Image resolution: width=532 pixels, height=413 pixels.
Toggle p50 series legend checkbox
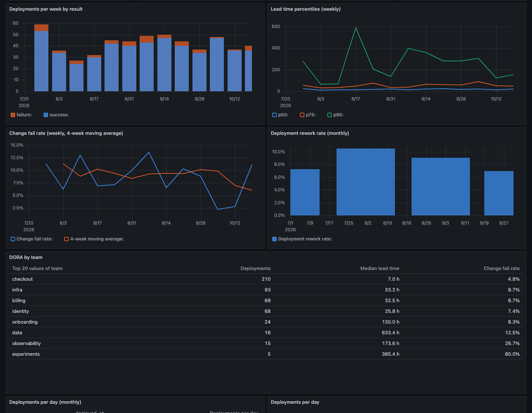[274, 115]
